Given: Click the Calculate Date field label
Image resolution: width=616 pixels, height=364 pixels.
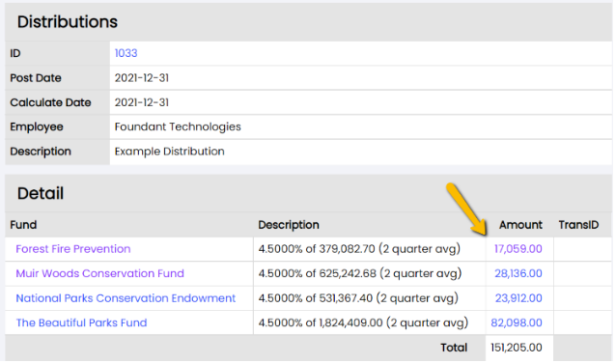Looking at the screenshot, I should 50,102.
